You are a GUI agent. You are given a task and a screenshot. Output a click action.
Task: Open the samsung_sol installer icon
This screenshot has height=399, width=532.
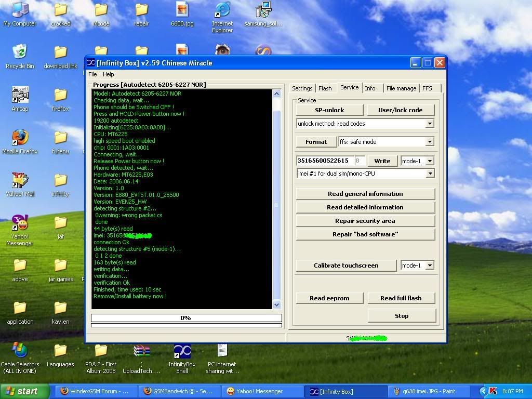click(x=263, y=14)
